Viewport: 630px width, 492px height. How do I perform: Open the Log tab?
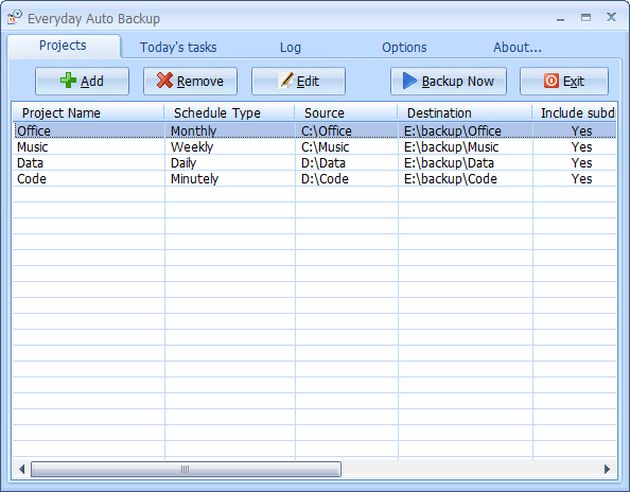[290, 47]
